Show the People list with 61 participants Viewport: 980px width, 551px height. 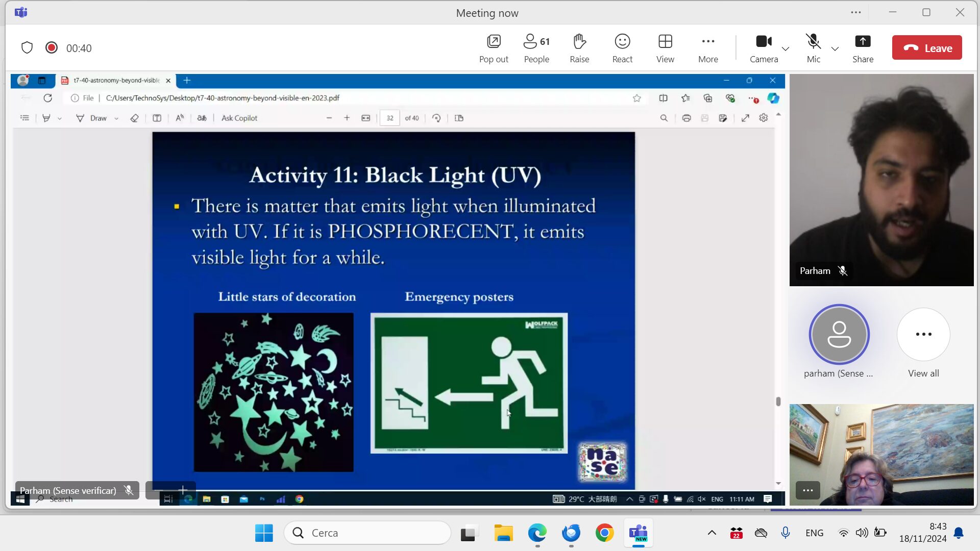point(536,48)
